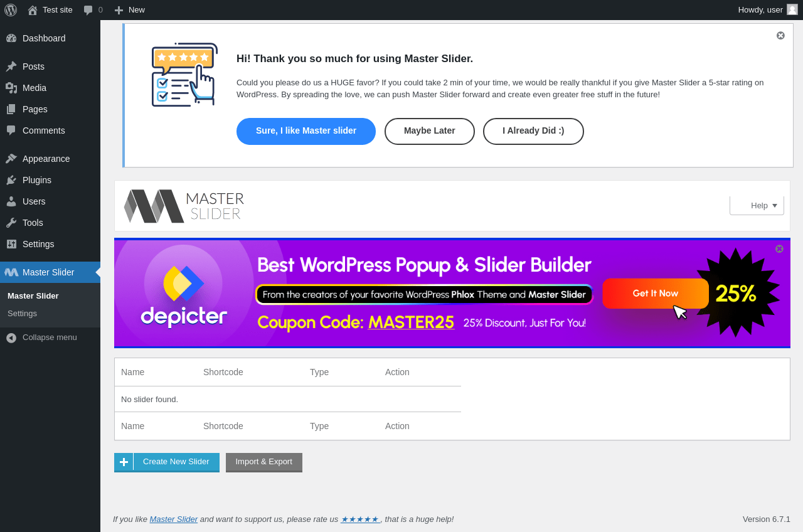The height and width of the screenshot is (532, 803).
Task: Click the Version 6.7.1 text
Action: coord(767,519)
